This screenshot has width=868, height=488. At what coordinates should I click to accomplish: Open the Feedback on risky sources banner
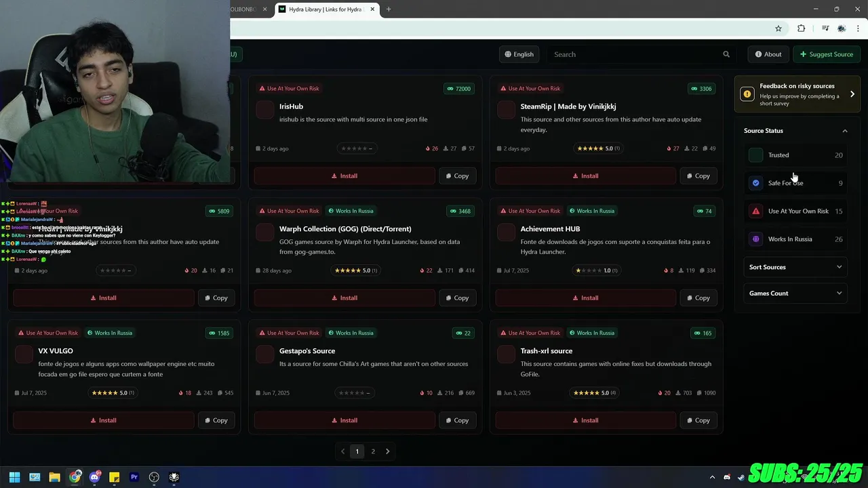pos(797,94)
